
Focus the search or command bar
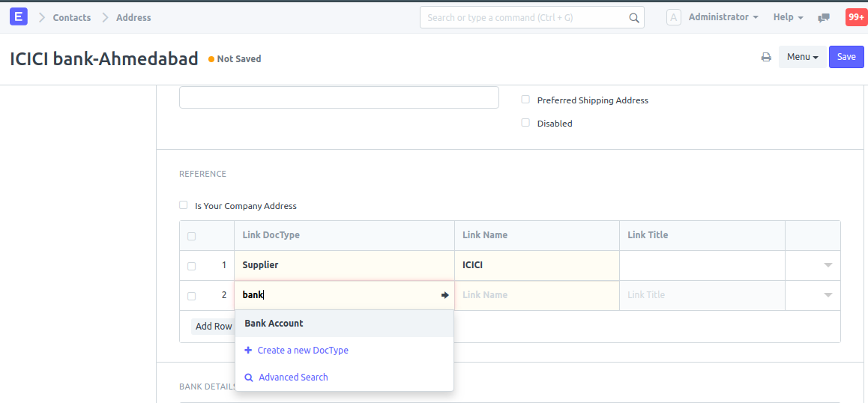pyautogui.click(x=532, y=18)
